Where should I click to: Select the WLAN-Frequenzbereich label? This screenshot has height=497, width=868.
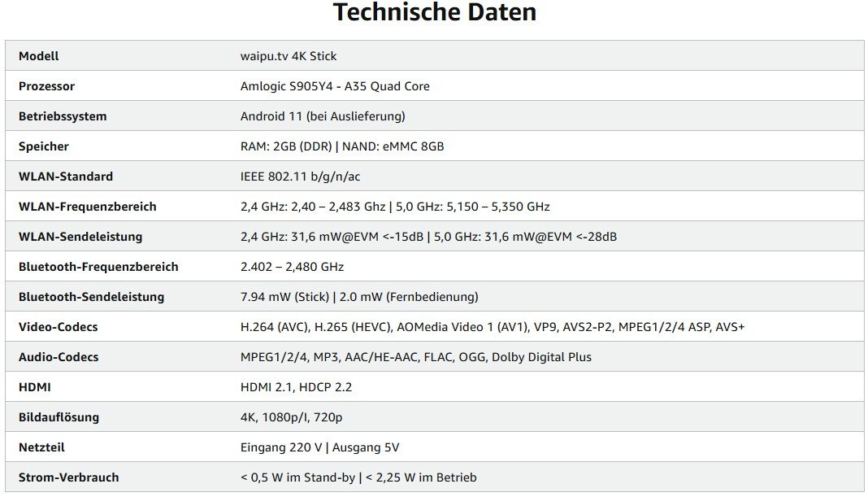pos(88,207)
